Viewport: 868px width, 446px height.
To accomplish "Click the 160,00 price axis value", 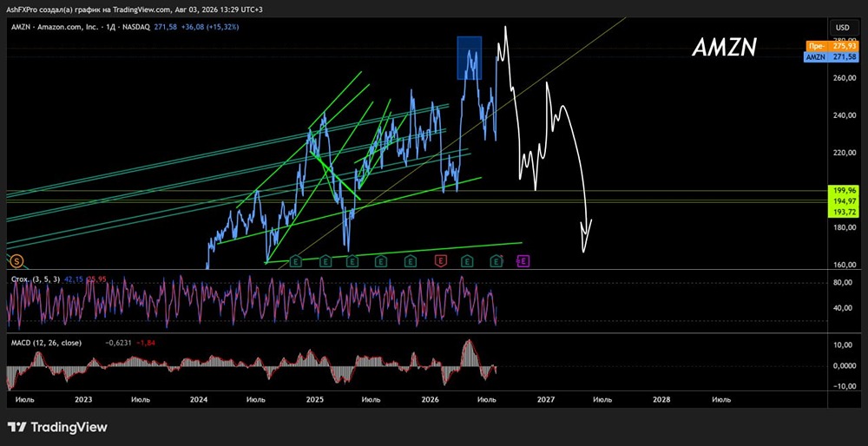I will click(x=843, y=265).
